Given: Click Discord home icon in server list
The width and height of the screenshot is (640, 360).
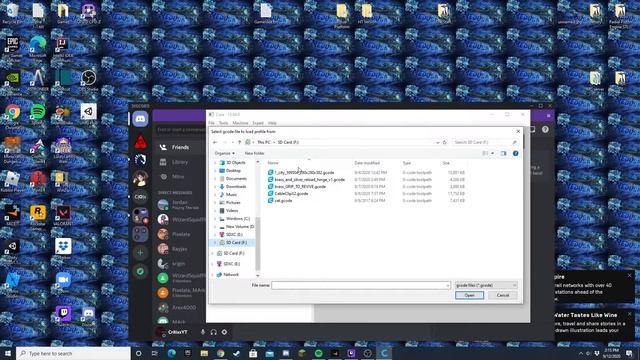Looking at the screenshot, I should [x=140, y=119].
